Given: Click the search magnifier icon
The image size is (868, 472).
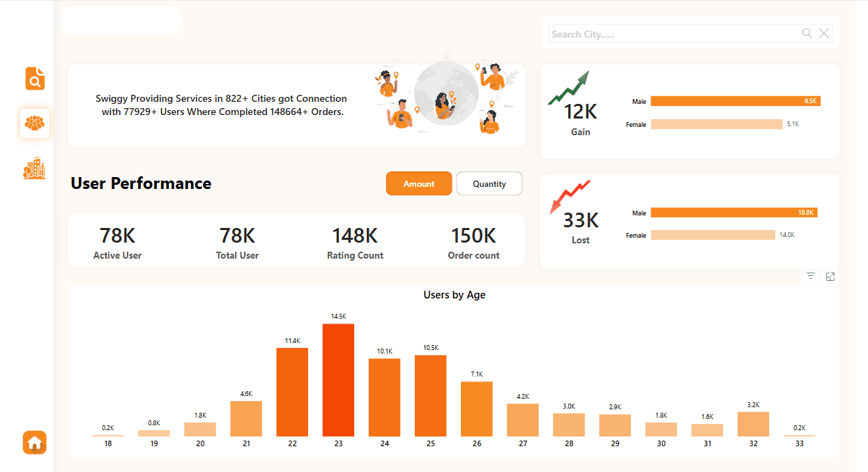Looking at the screenshot, I should click(x=807, y=33).
